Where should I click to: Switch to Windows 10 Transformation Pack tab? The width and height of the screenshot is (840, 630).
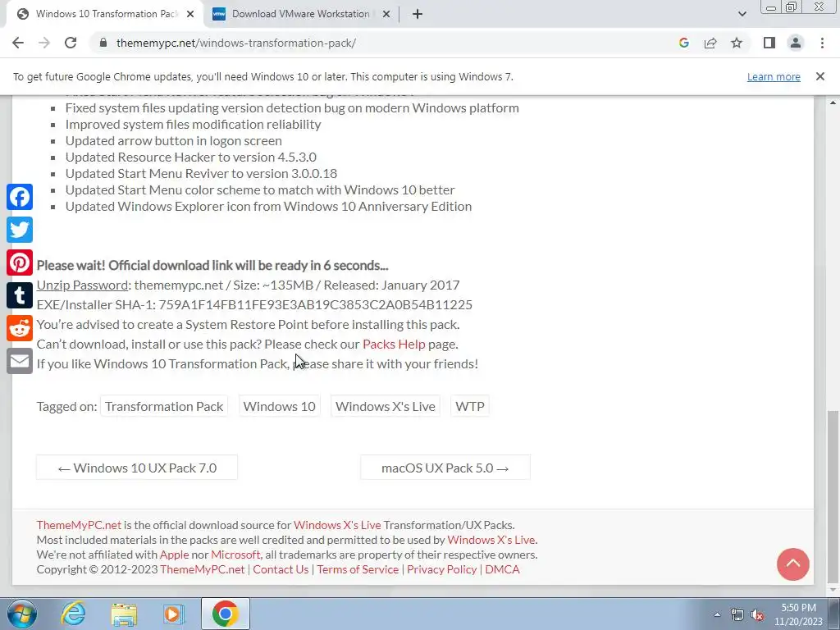106,14
